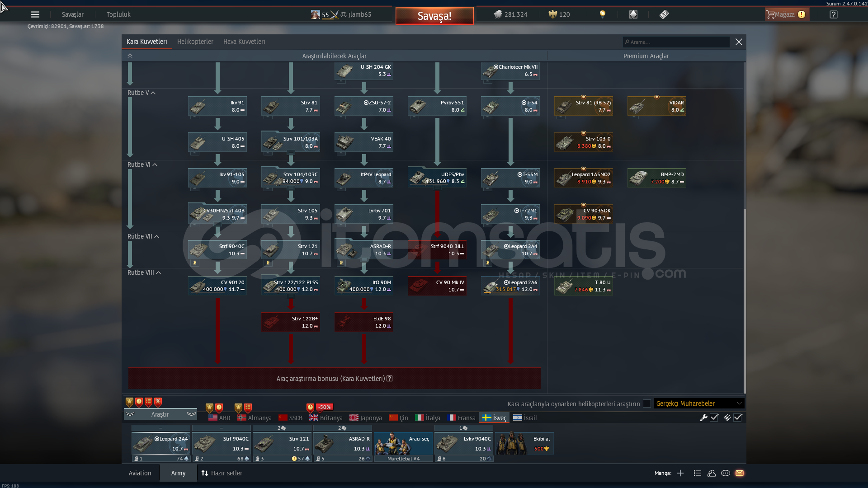Select the Japonya nation tab

(366, 418)
